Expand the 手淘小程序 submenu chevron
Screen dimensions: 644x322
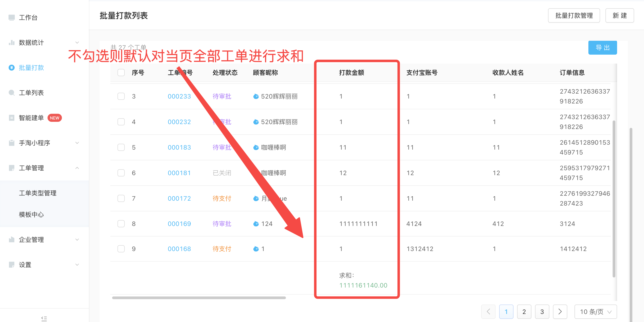pyautogui.click(x=77, y=143)
